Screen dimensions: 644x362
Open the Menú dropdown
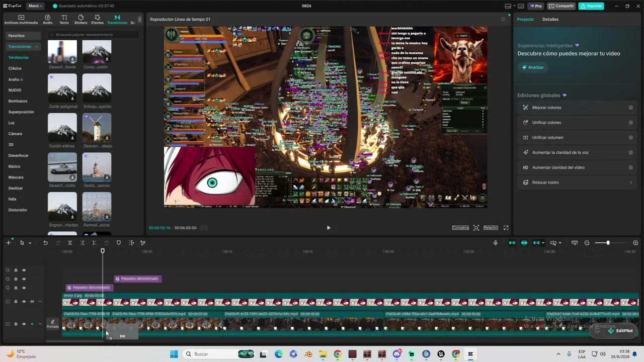35,6
